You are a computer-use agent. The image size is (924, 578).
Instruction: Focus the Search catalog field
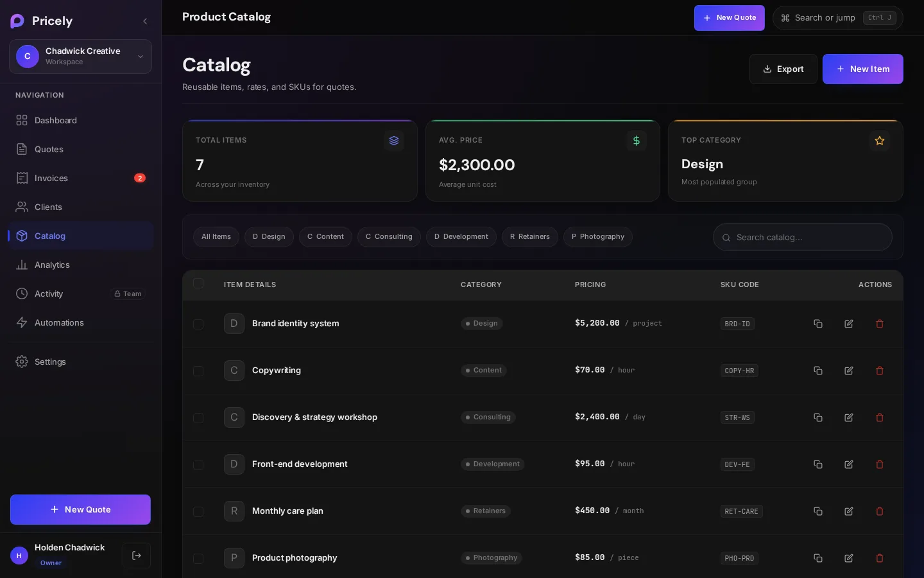tap(803, 237)
